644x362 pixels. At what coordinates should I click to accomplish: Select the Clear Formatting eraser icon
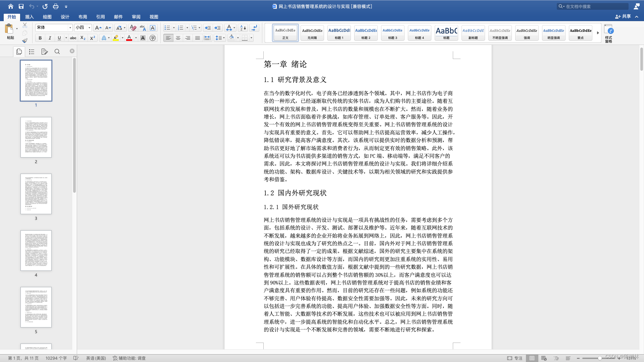(133, 28)
